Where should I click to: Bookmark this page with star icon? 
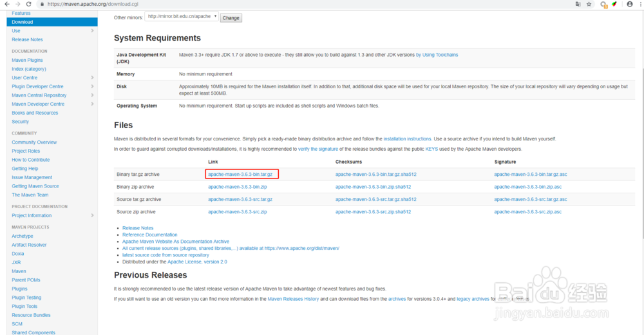coord(589,4)
